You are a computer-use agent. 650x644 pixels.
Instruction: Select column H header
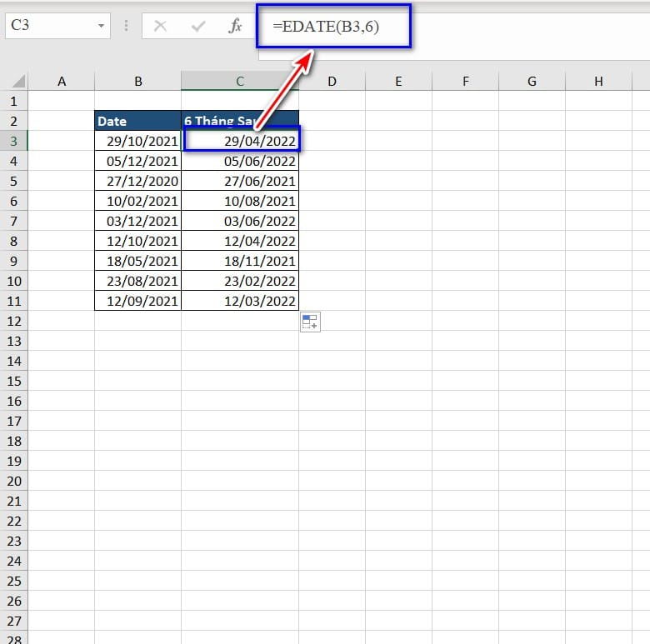pyautogui.click(x=598, y=81)
